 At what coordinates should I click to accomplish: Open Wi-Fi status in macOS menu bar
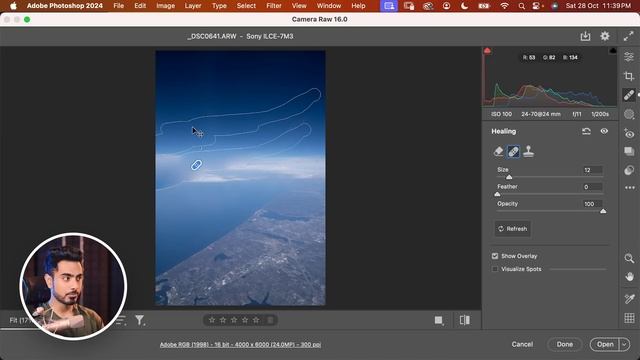[x=504, y=6]
